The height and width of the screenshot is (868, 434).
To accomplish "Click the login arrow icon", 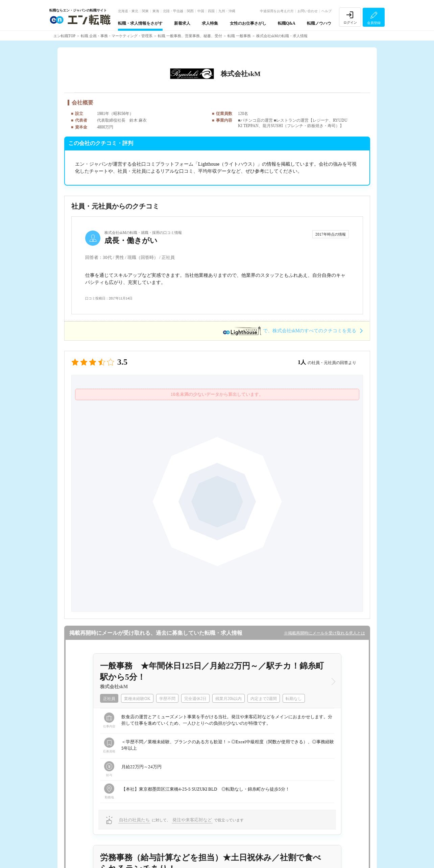I will coord(350,15).
